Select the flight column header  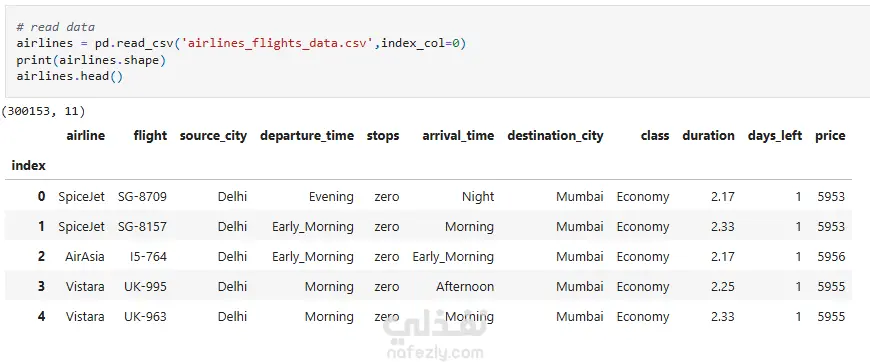tap(150, 135)
